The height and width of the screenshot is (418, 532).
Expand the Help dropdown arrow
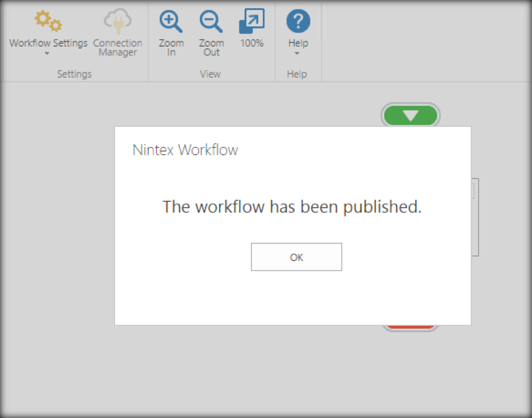pyautogui.click(x=297, y=53)
